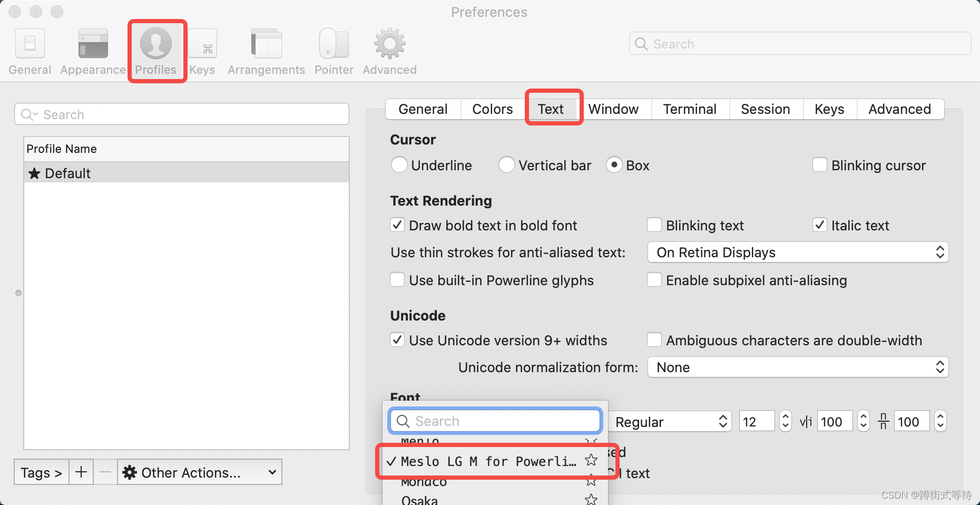Image resolution: width=980 pixels, height=505 pixels.
Task: Toggle Use Unicode version 9+ widths
Action: (397, 340)
